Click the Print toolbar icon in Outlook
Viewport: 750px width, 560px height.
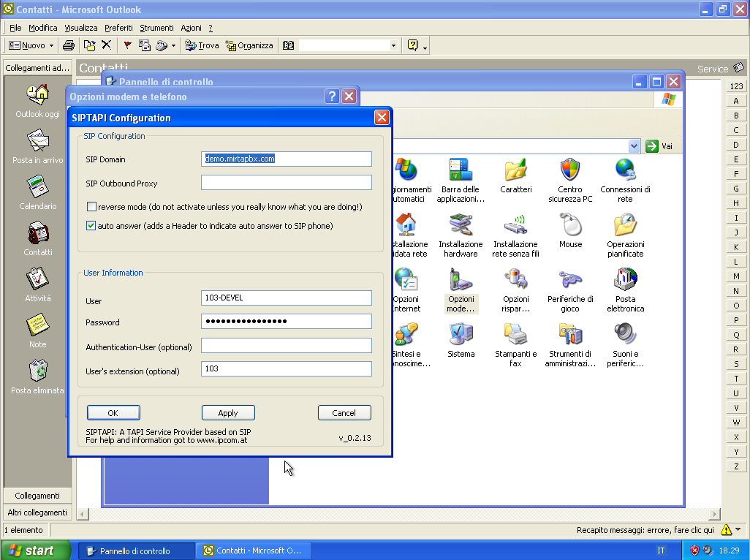pyautogui.click(x=69, y=45)
